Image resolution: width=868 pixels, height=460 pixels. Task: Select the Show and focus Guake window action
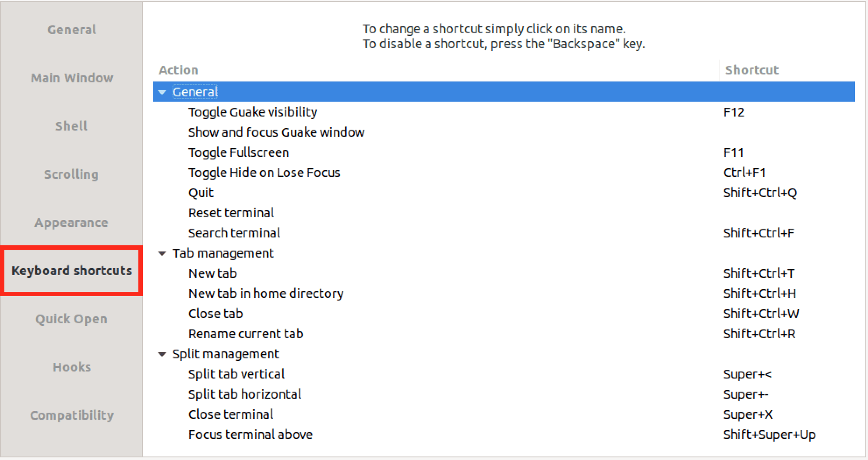[276, 132]
